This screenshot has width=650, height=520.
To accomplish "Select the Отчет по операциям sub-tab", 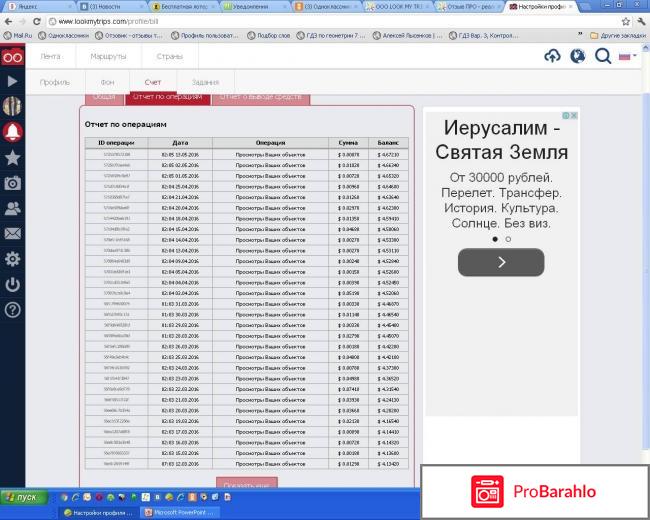I will [x=167, y=98].
